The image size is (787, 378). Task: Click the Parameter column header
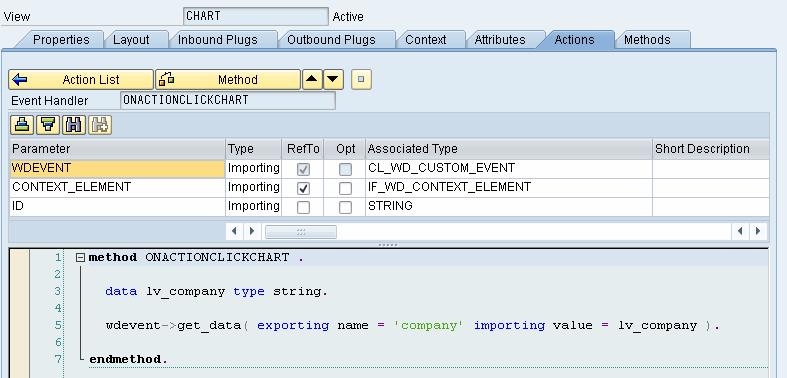click(117, 149)
